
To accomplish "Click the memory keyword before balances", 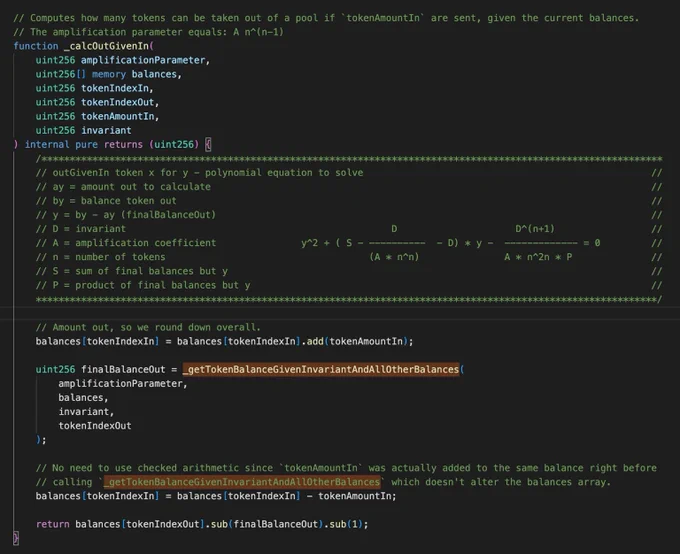I will 109,74.
